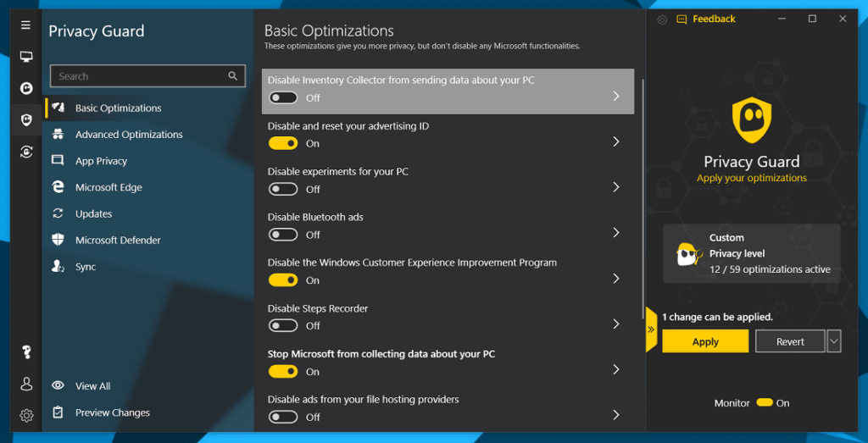Expand file hosting providers ads chevron

[x=616, y=415]
